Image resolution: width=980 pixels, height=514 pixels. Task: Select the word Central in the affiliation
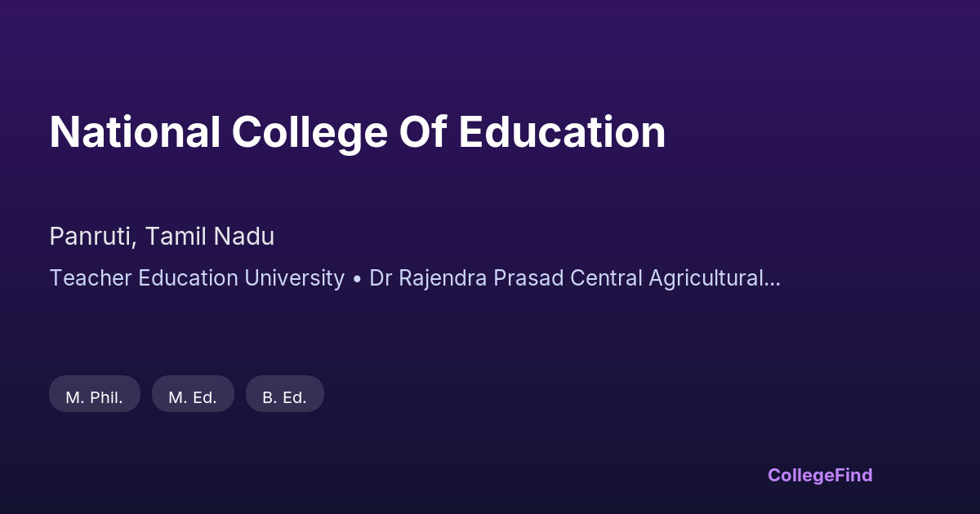pyautogui.click(x=606, y=278)
